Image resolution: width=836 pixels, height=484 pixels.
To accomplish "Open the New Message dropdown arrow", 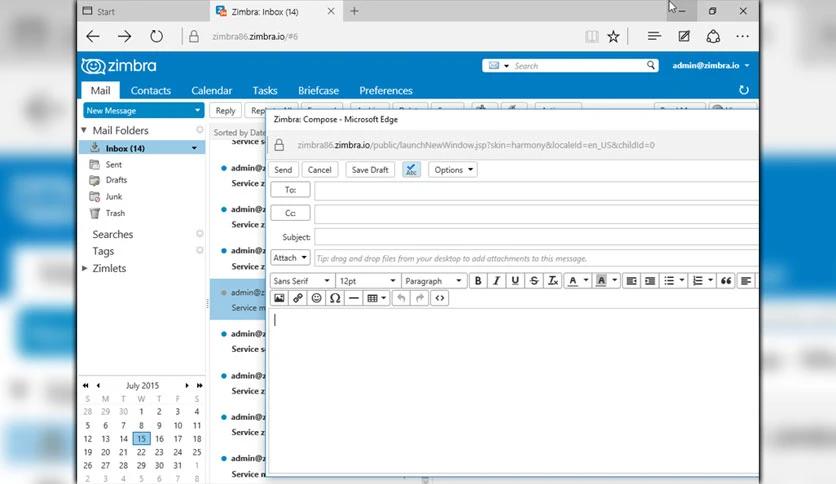I will [x=197, y=110].
